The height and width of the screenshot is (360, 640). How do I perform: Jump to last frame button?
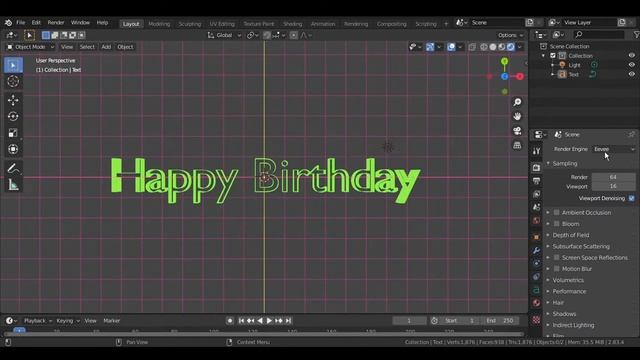click(289, 321)
